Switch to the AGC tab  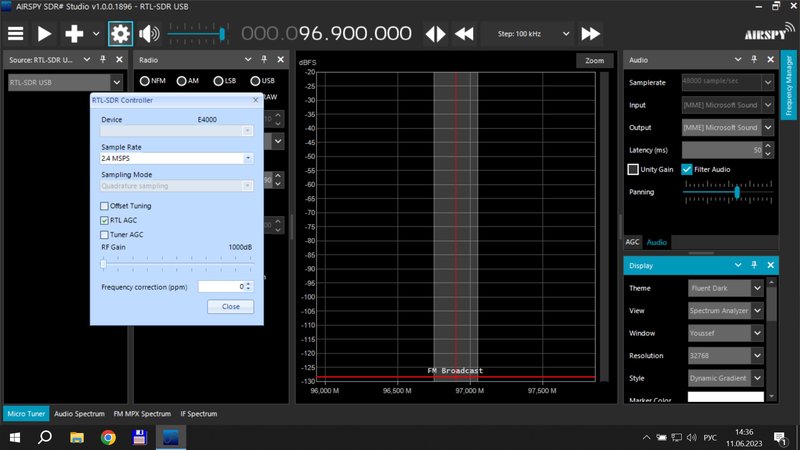pyautogui.click(x=632, y=242)
